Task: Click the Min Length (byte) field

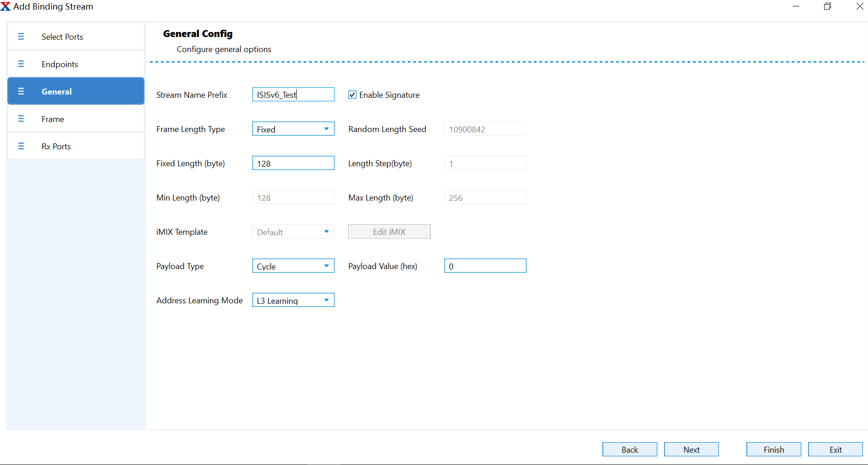Action: (x=293, y=197)
